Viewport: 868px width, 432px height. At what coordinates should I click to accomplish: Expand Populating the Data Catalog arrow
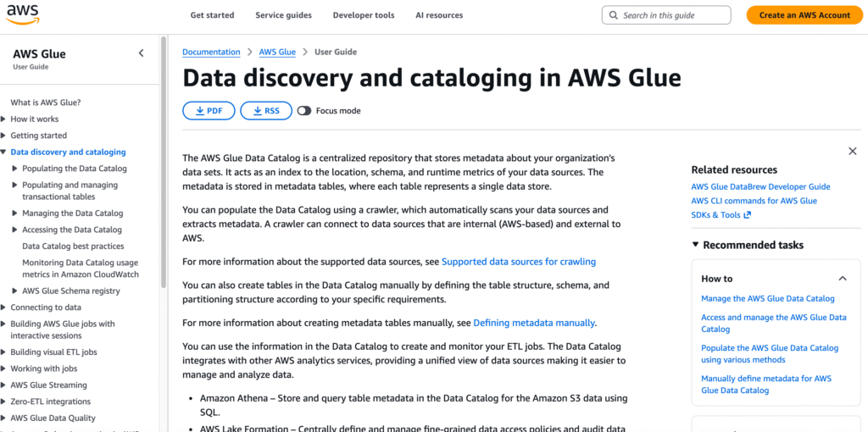coord(15,169)
